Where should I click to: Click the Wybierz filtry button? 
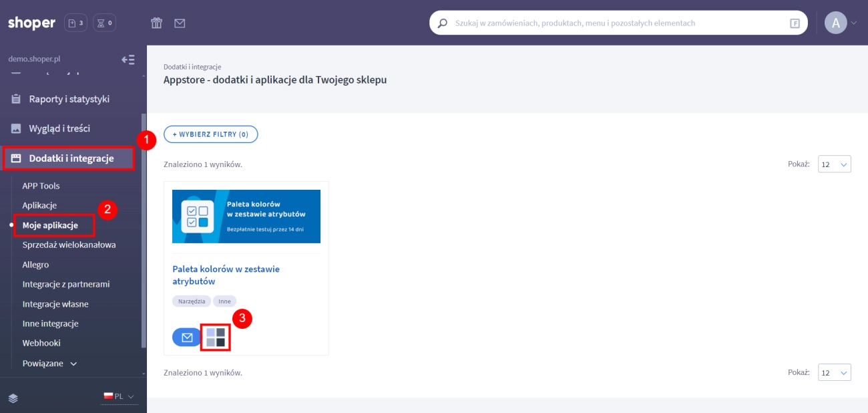(210, 134)
